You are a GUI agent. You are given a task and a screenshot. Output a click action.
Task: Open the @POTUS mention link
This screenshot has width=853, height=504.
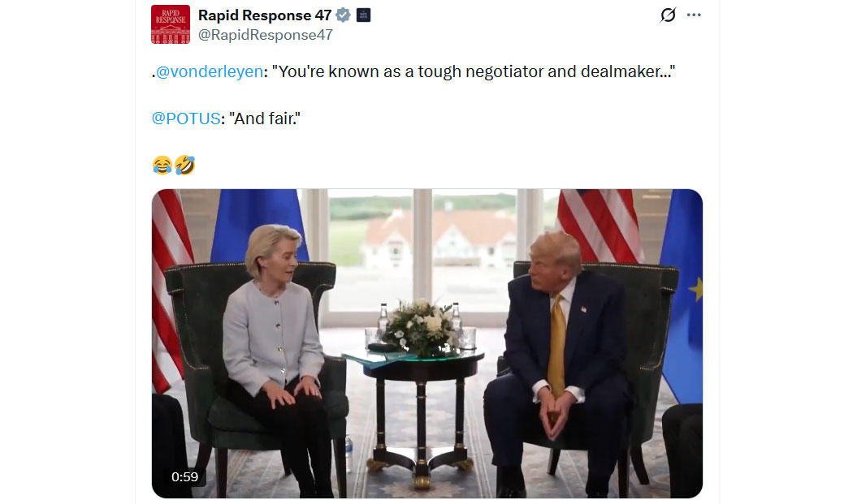pos(186,118)
